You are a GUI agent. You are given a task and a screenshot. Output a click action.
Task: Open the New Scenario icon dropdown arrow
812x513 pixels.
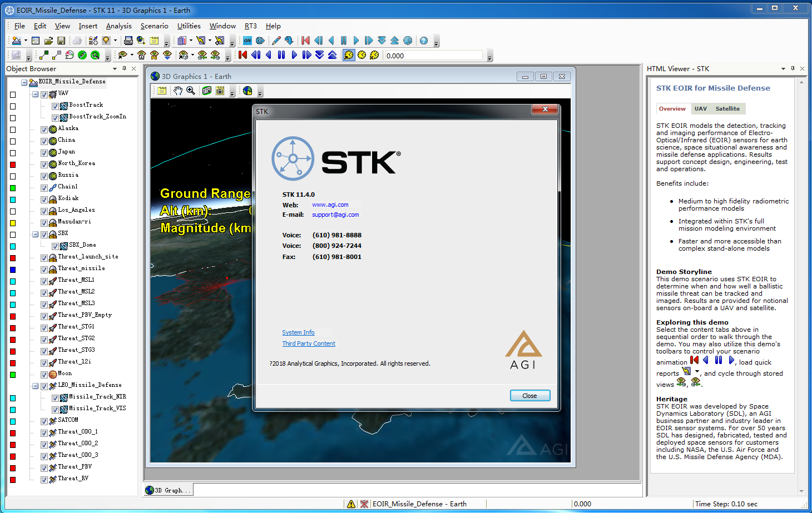click(x=26, y=41)
